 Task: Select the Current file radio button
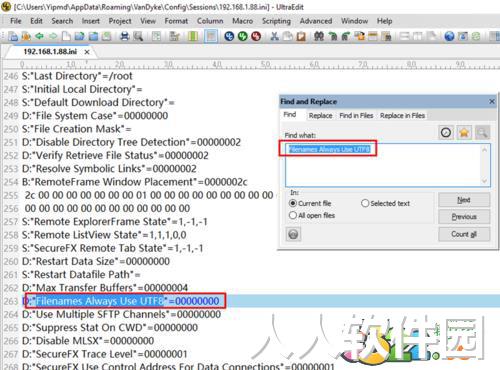pyautogui.click(x=293, y=203)
